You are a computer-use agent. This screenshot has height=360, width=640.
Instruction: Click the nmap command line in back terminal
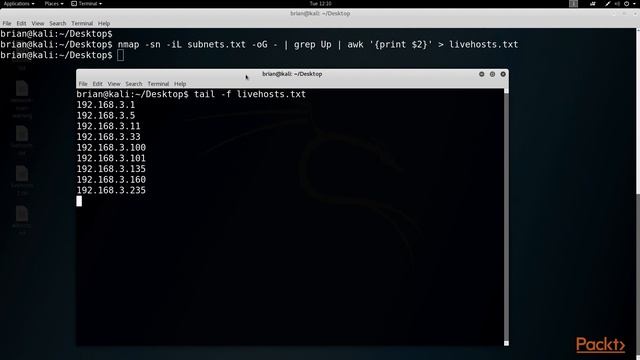point(259,44)
